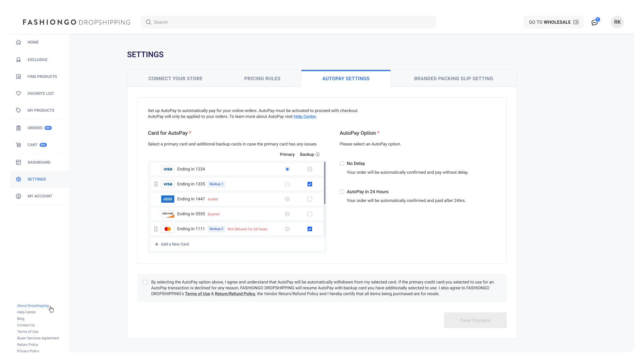
Task: Open the RK user avatar menu
Action: point(617,22)
